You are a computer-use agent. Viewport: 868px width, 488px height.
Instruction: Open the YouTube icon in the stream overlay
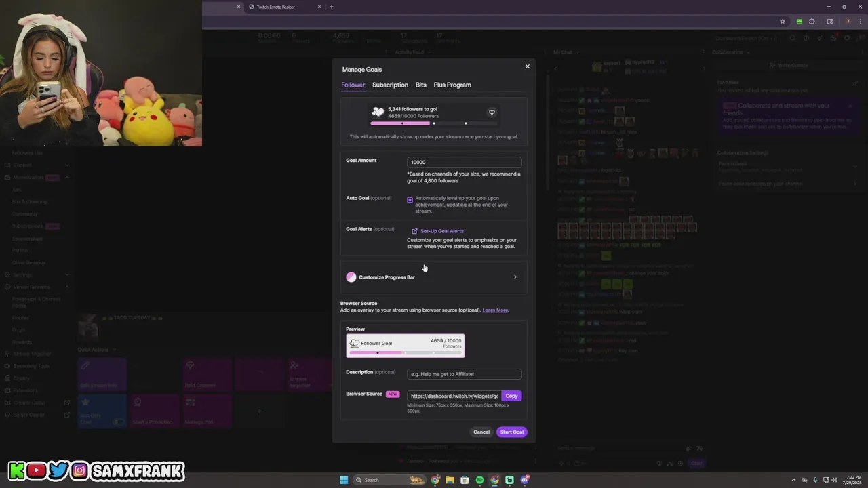[37, 470]
